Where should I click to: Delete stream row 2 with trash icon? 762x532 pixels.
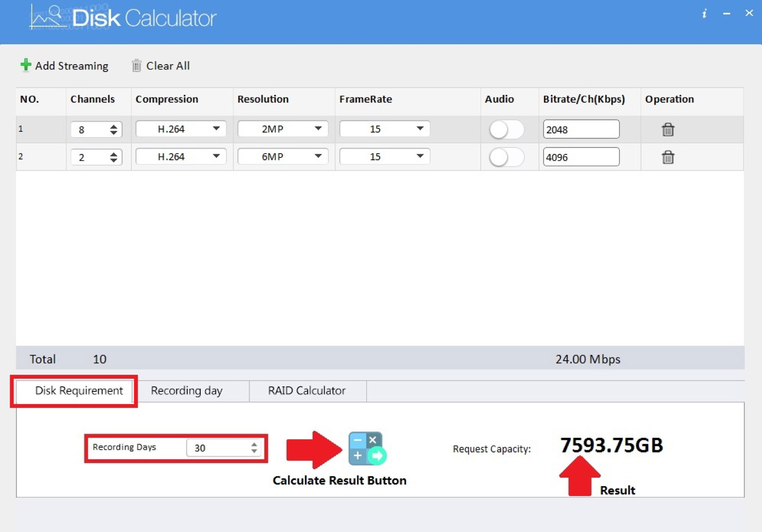pyautogui.click(x=667, y=157)
